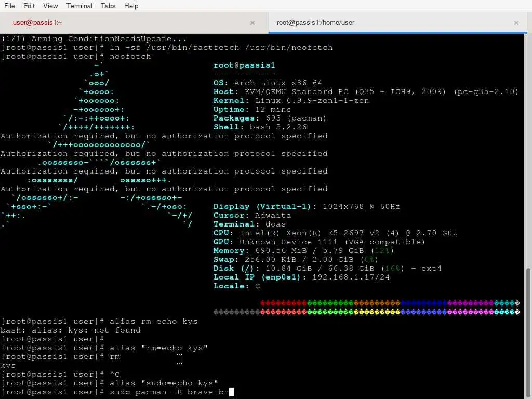Screen dimensions: 532x399
Task: Click the 'root@passis1' fastfetch title
Action: [x=244, y=65]
